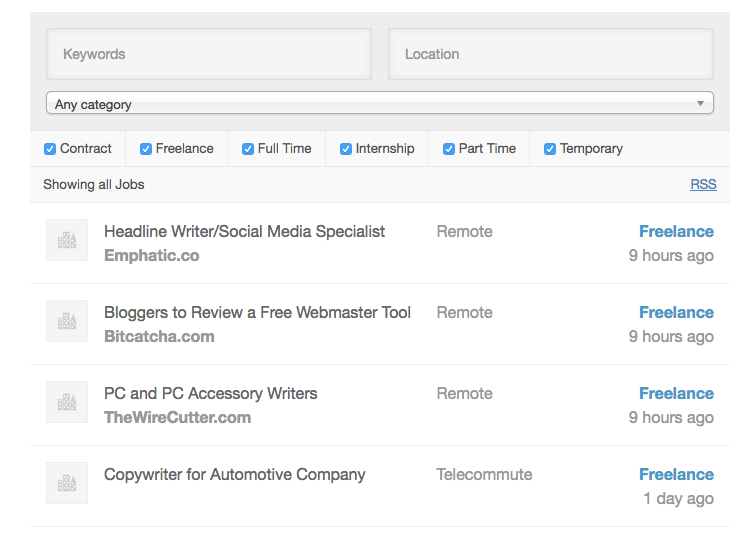Open Bloggers to Review a Free Webmaster Tool
This screenshot has width=743, height=533.
coord(257,313)
